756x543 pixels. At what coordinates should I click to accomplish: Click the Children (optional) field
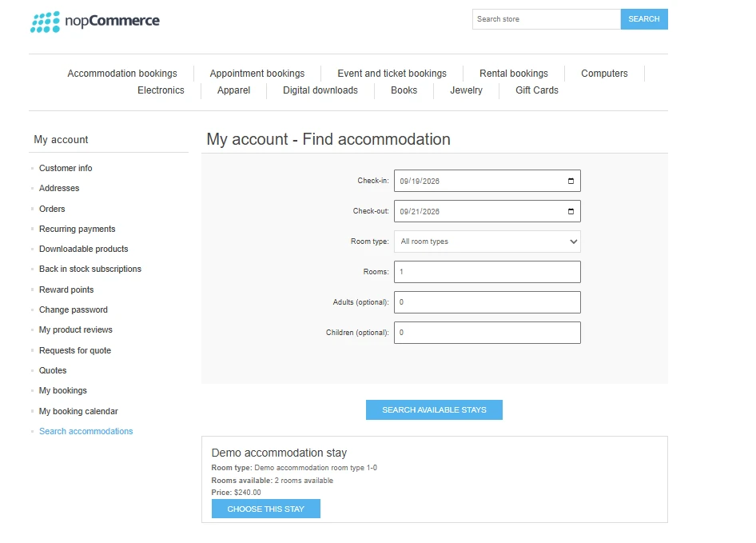tap(487, 333)
